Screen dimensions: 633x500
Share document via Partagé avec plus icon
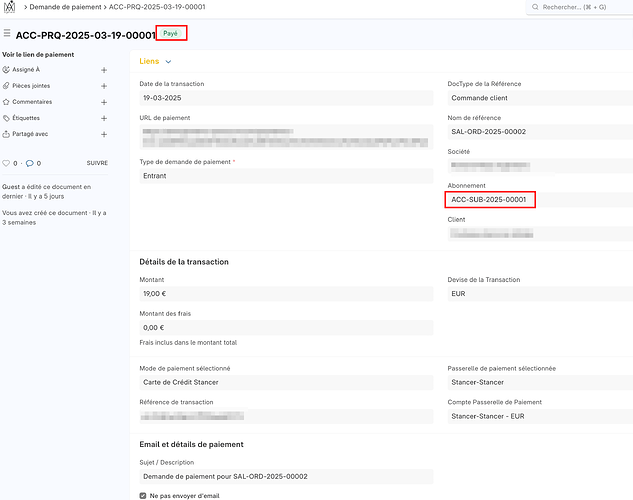coord(104,134)
